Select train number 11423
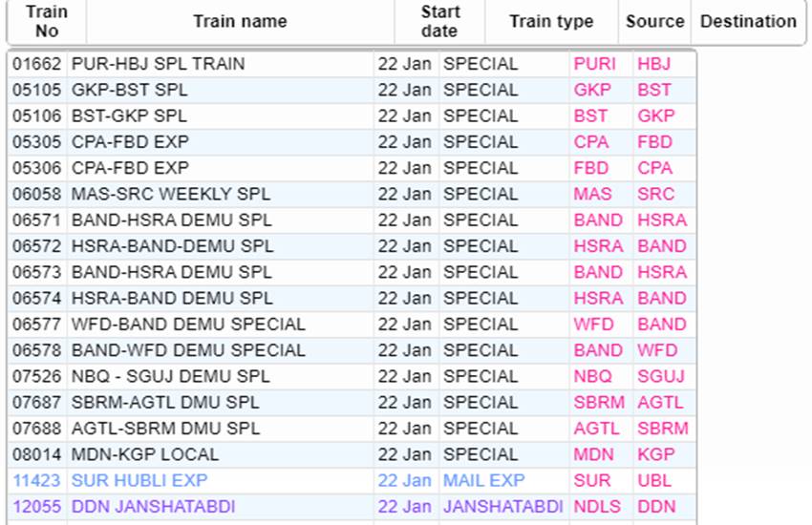The image size is (812, 525). 36,480
